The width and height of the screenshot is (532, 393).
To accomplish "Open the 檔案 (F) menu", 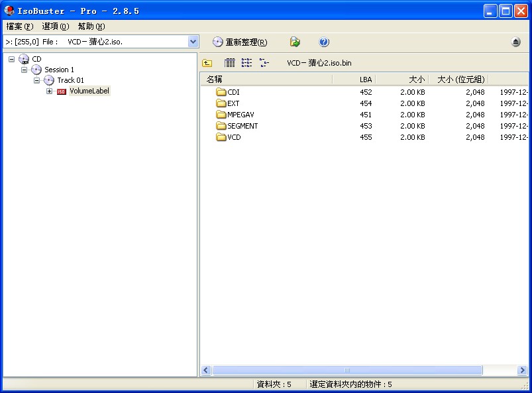I will click(20, 26).
